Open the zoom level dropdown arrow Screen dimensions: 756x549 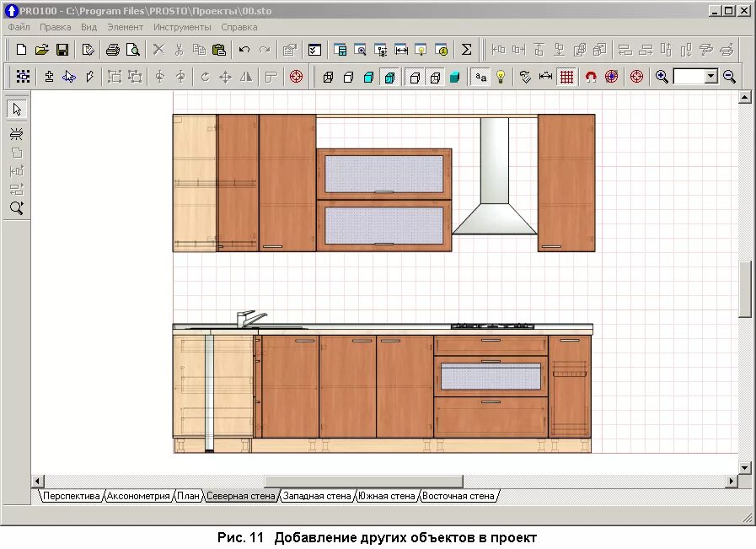(711, 76)
